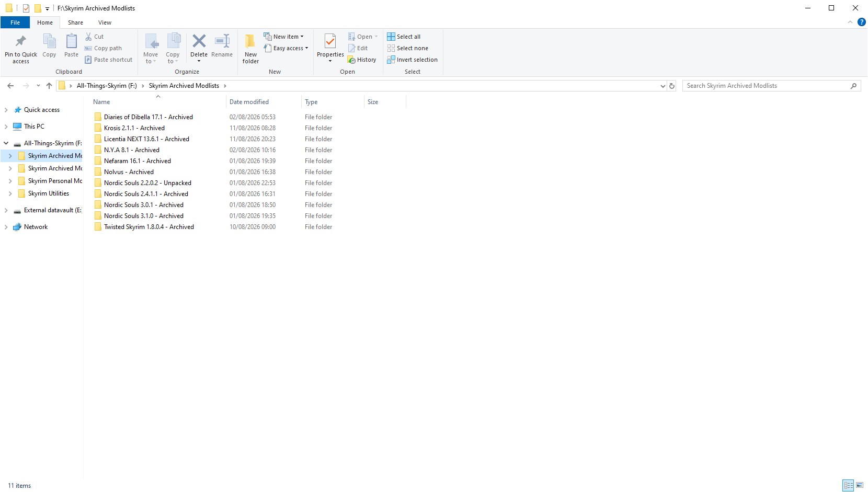Image resolution: width=868 pixels, height=492 pixels.
Task: Open the quick access toolbar customize arrow
Action: coord(47,8)
